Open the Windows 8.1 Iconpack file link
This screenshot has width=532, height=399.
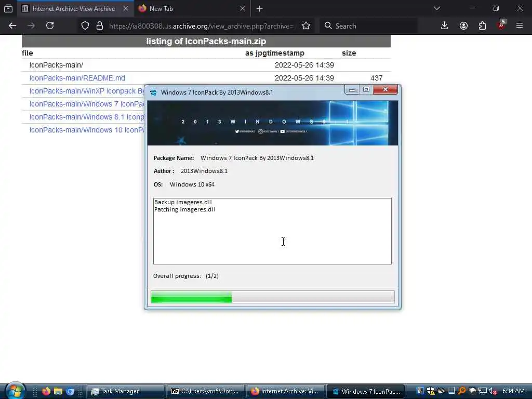click(x=87, y=117)
